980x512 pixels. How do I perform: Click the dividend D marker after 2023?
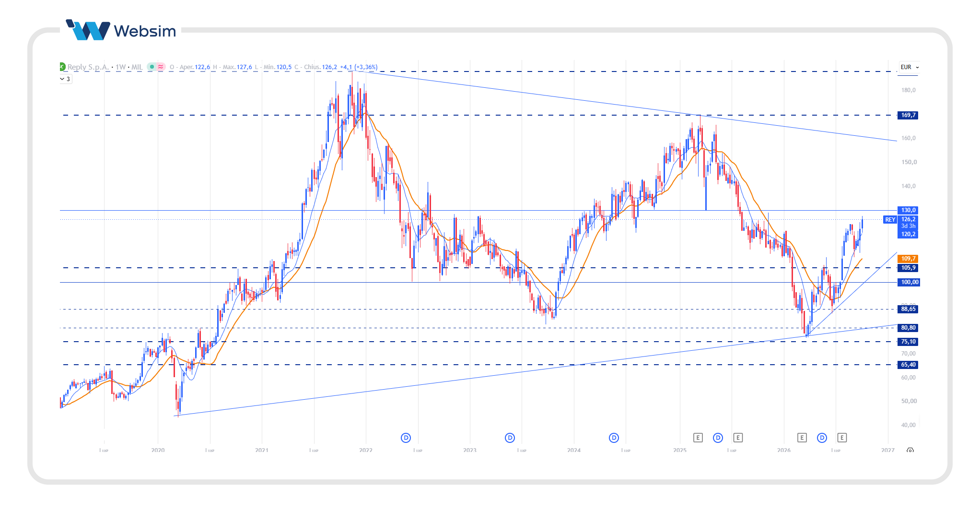click(x=510, y=438)
